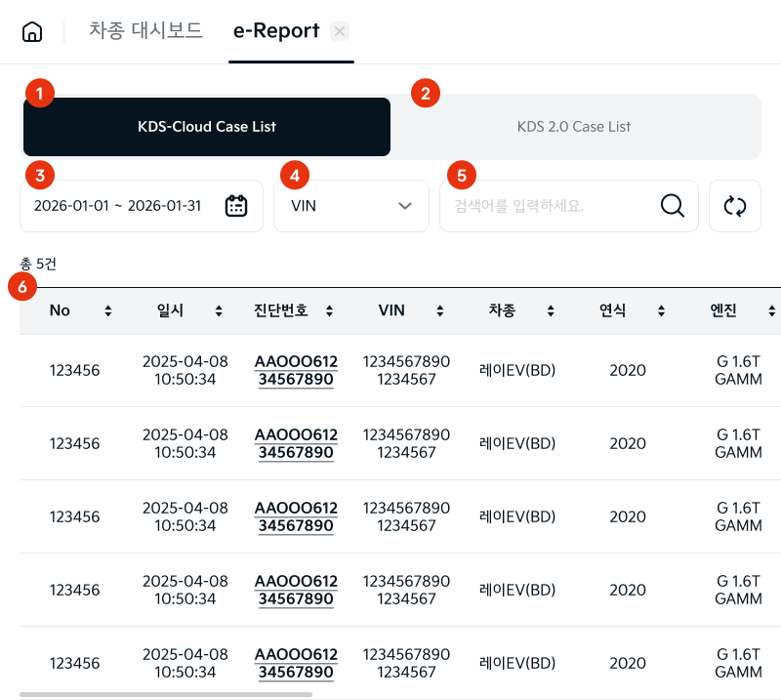Open diagnosis link in first table row
Screen dimensions: 781x700
click(296, 370)
